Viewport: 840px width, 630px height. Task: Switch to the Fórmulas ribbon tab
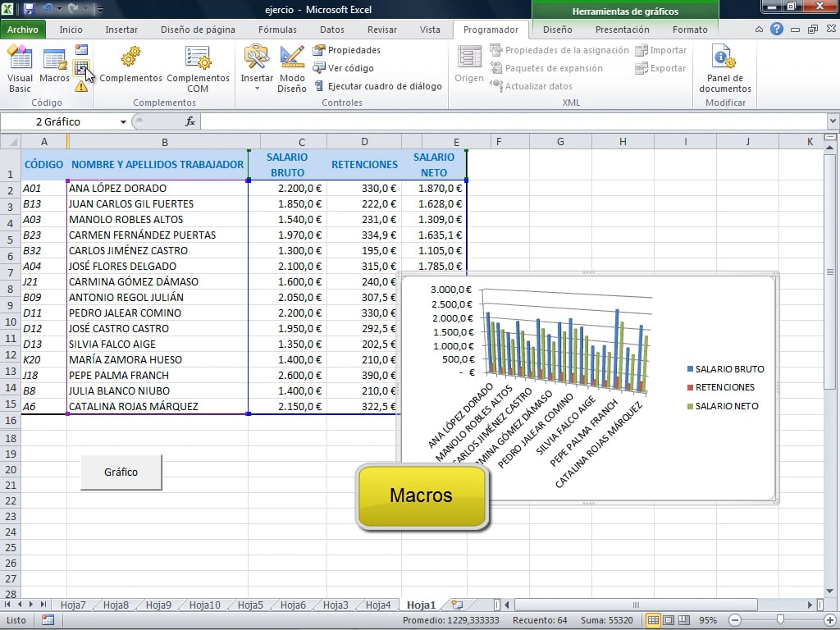coord(277,30)
